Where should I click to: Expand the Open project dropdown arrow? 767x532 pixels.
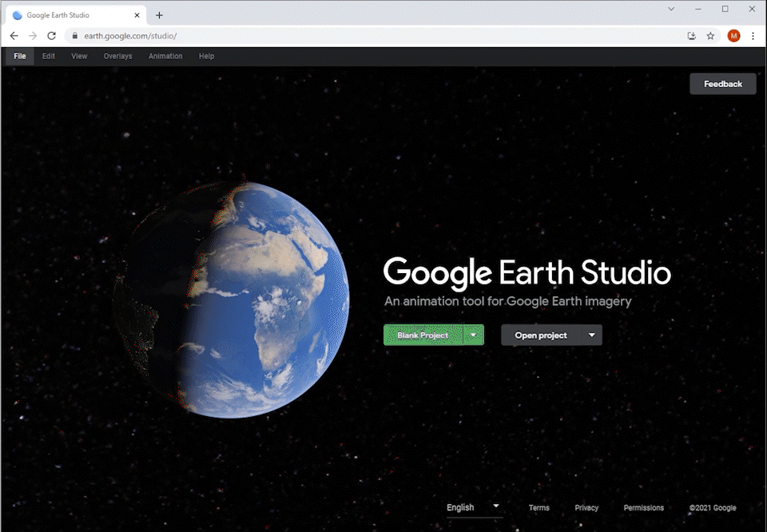click(592, 335)
